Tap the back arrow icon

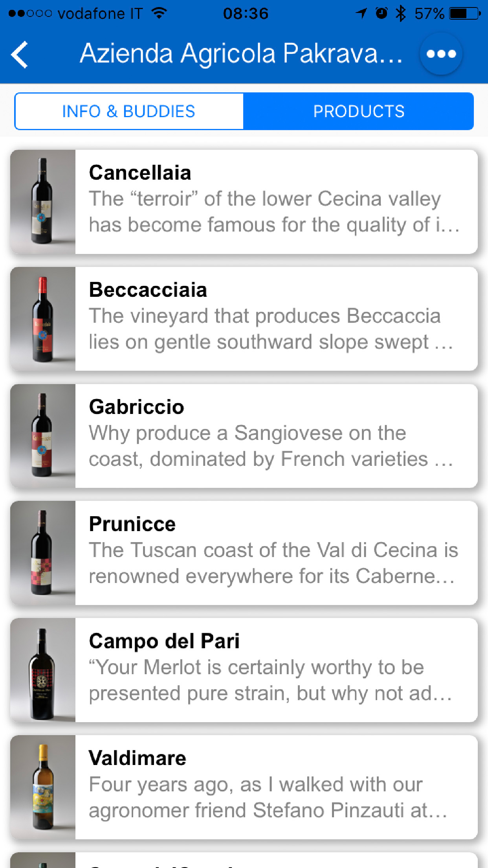point(20,55)
